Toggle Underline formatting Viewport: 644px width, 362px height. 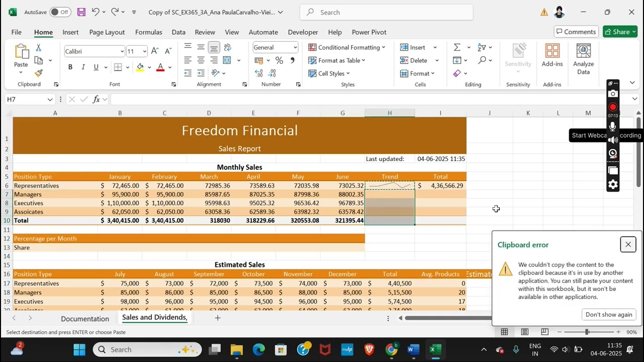[x=96, y=67]
